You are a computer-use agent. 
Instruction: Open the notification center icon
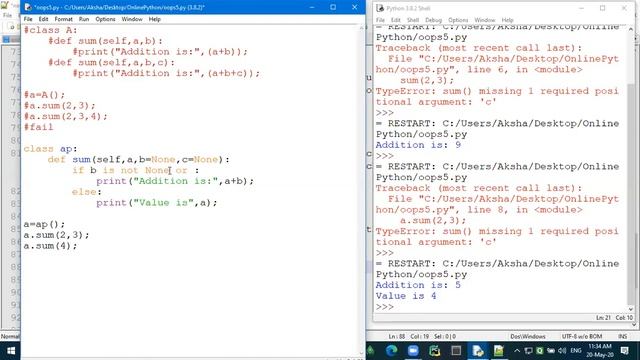[624, 351]
